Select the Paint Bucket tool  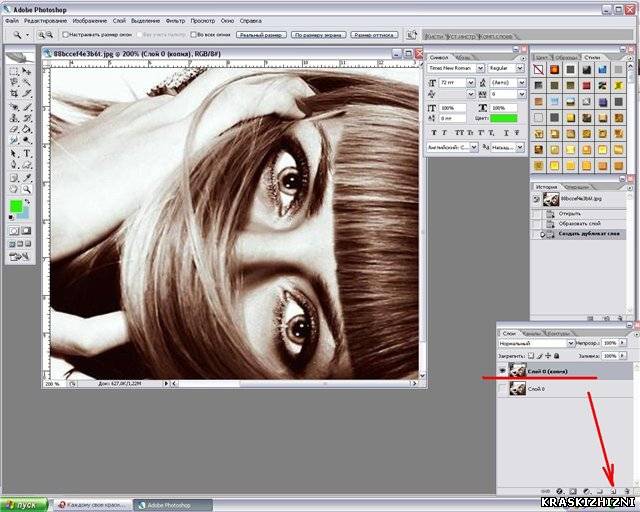(27, 129)
